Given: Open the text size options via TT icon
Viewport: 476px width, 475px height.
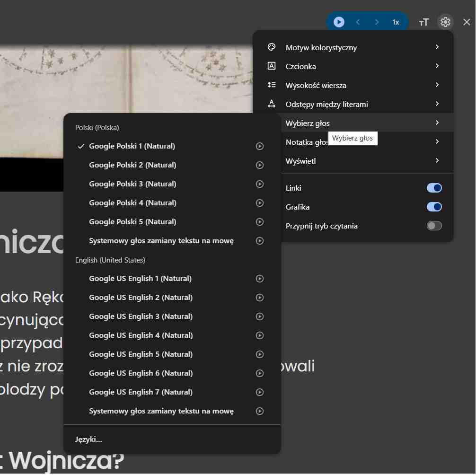Looking at the screenshot, I should 423,22.
